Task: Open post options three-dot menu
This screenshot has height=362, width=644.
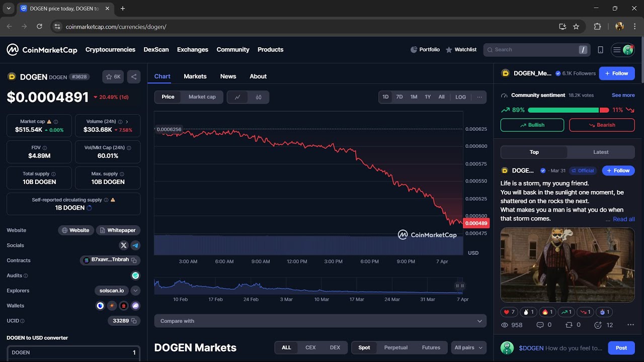Action: pyautogui.click(x=631, y=325)
